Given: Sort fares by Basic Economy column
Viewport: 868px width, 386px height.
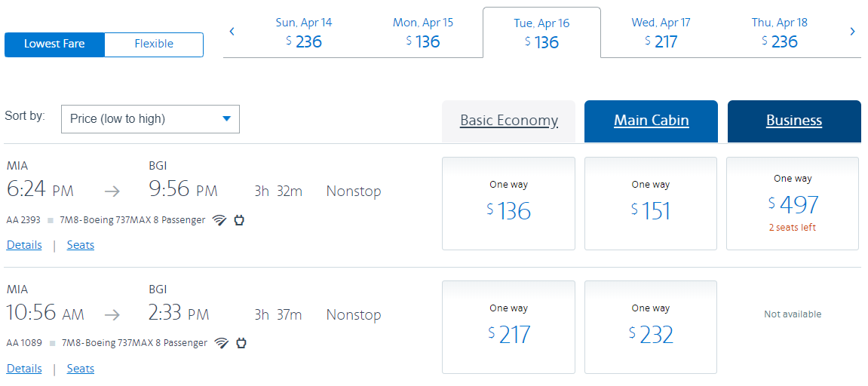Looking at the screenshot, I should 509,121.
